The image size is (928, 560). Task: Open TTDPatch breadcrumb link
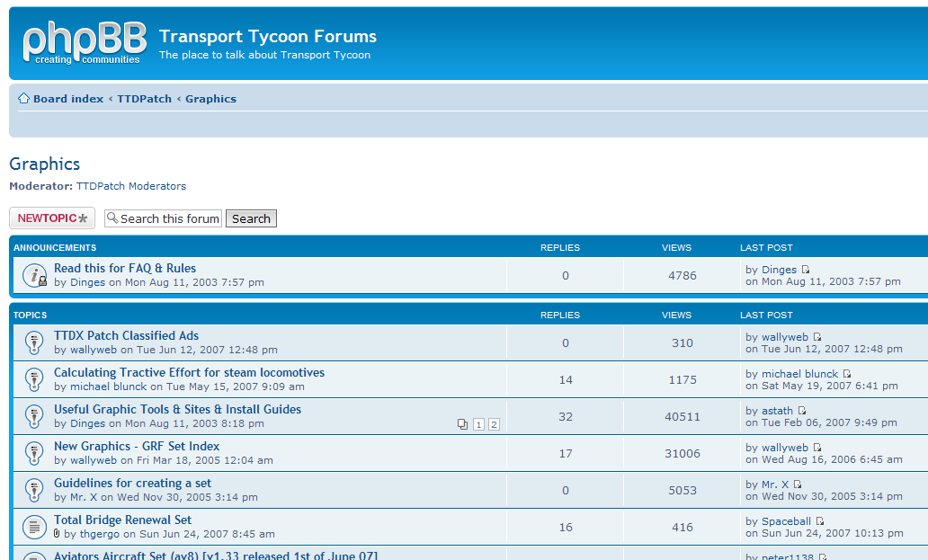[x=145, y=99]
